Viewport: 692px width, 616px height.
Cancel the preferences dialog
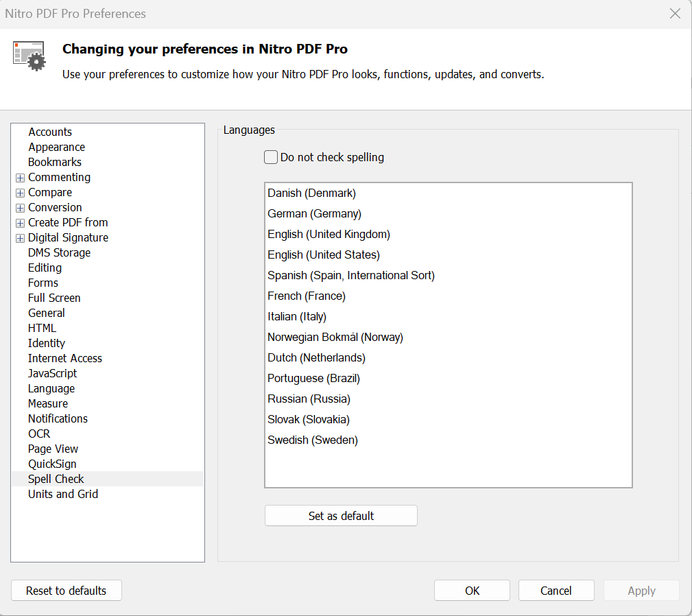[556, 591]
